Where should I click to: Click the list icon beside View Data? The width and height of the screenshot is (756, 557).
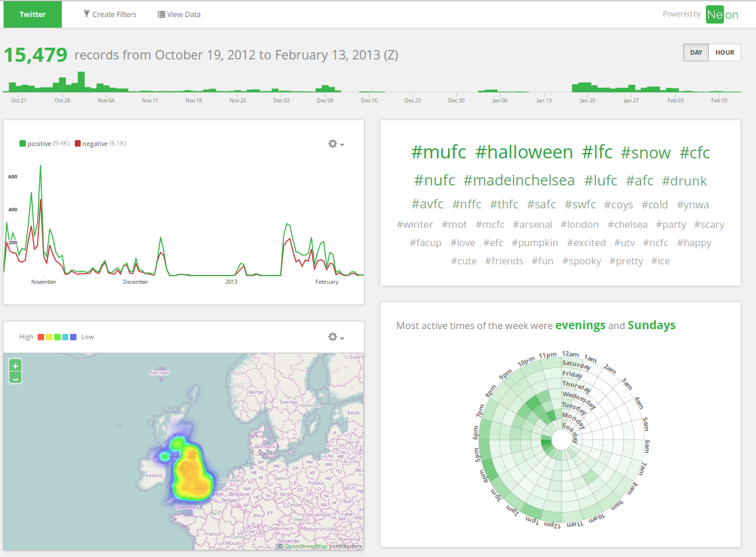pyautogui.click(x=161, y=14)
